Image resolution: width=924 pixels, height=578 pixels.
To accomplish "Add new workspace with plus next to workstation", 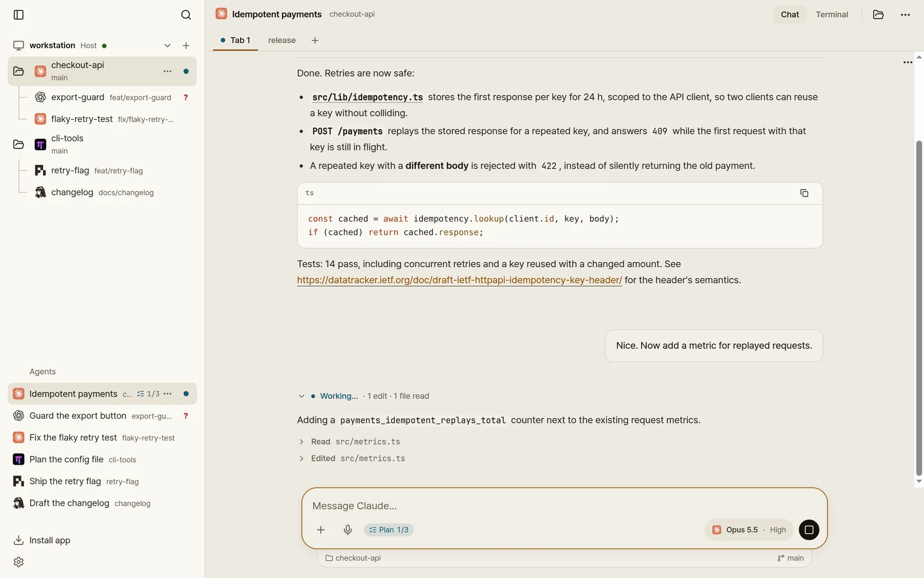I will click(x=186, y=46).
